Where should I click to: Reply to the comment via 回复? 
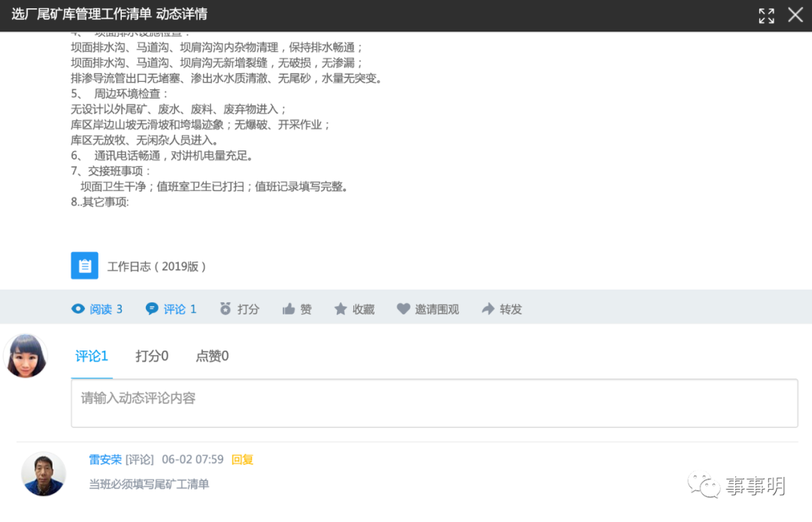coord(242,460)
